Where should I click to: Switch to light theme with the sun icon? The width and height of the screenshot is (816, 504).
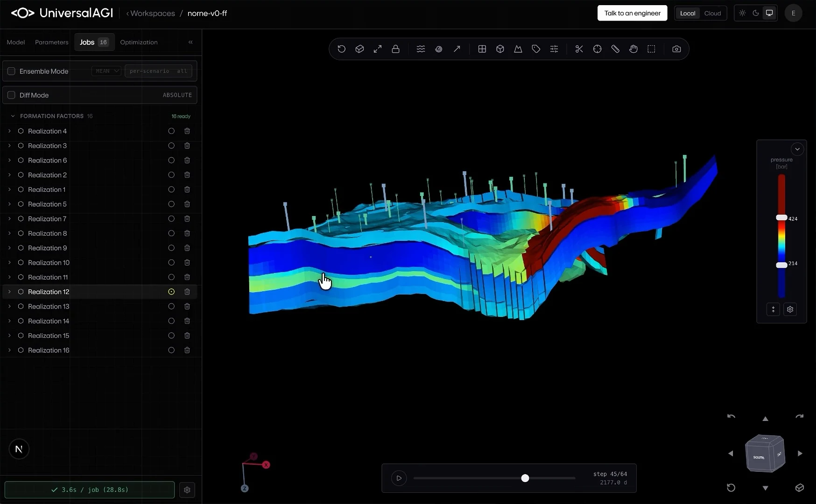point(742,13)
